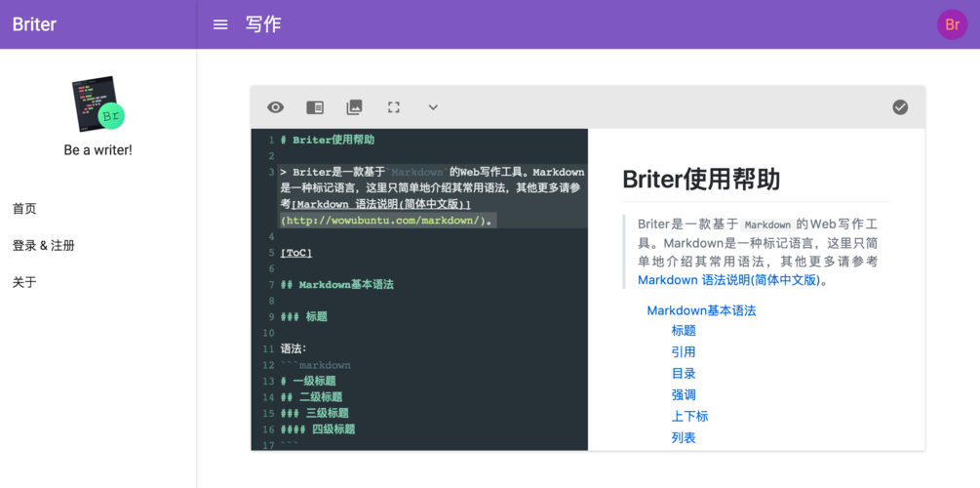Screen dimensions: 980x488
Task: Enter fullscreen editor mode
Action: [x=394, y=107]
